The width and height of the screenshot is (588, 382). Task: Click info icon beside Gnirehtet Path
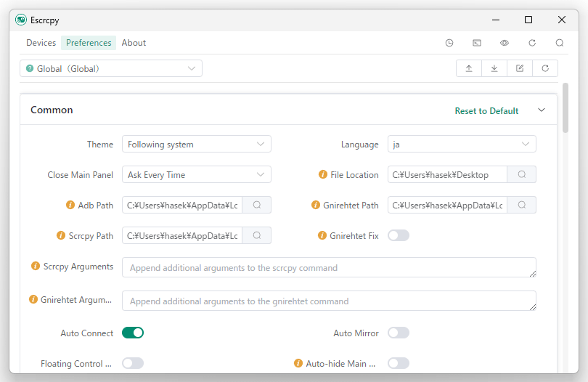tap(316, 205)
